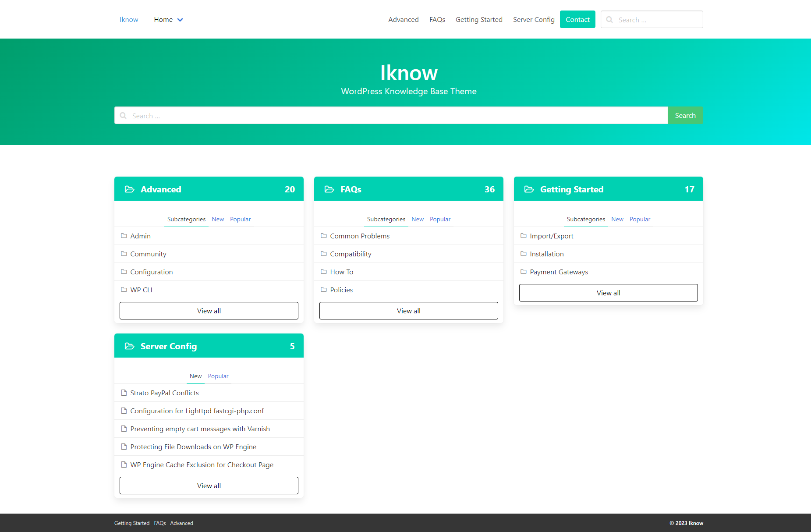The image size is (811, 532).
Task: Click the Contact button in navigation
Action: pos(577,19)
